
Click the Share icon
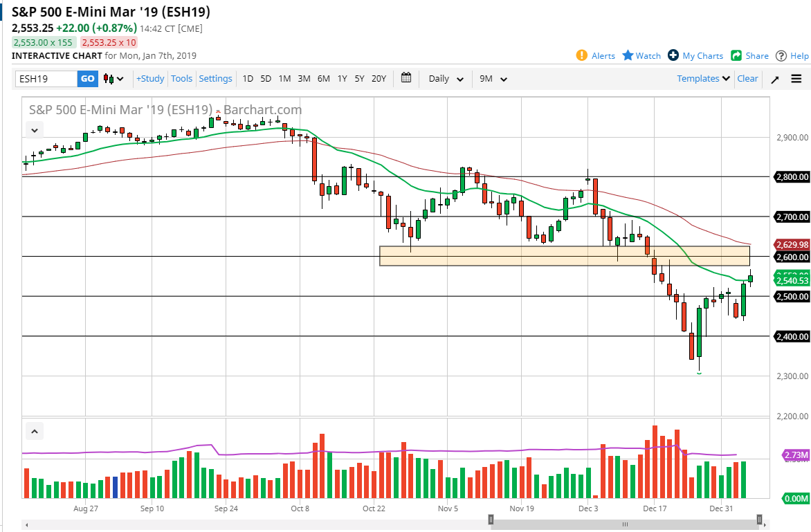tap(735, 55)
